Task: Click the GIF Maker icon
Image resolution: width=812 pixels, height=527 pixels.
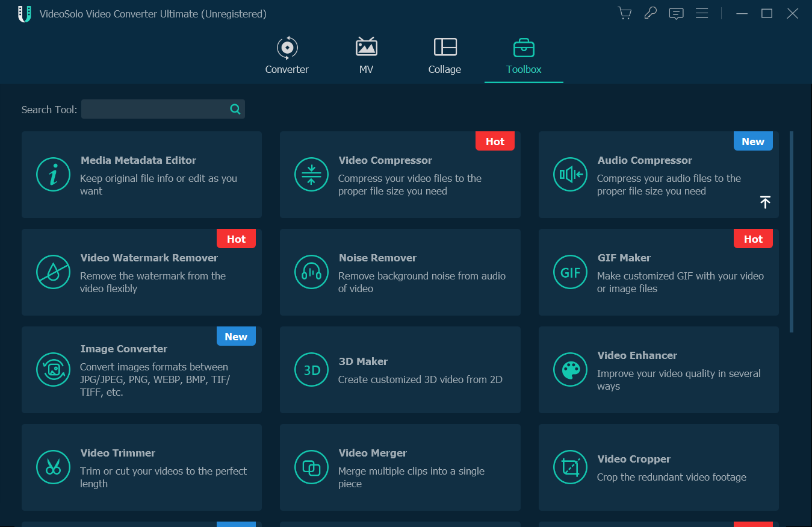Action: point(571,272)
